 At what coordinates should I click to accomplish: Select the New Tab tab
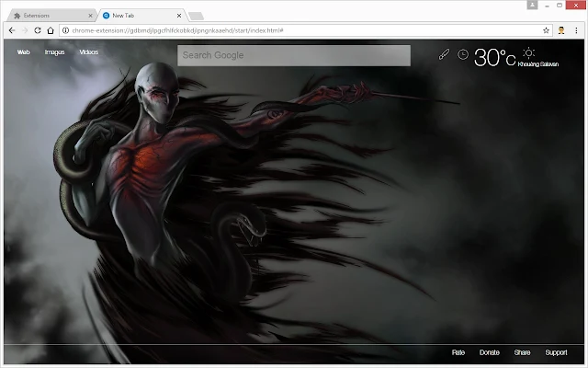click(x=141, y=16)
